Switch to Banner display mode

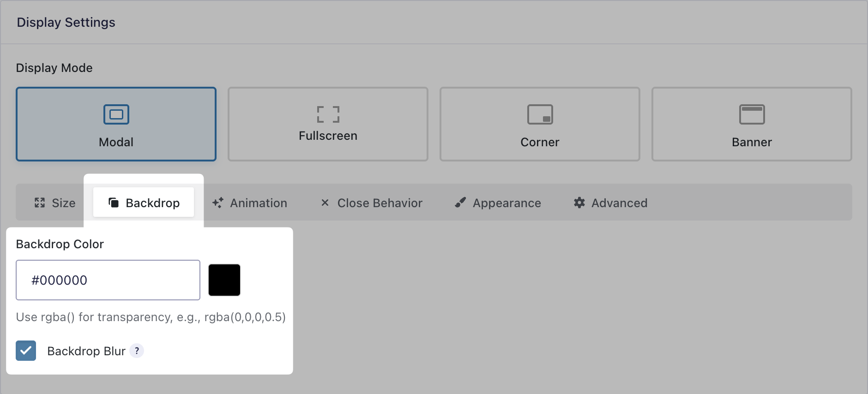pos(752,124)
